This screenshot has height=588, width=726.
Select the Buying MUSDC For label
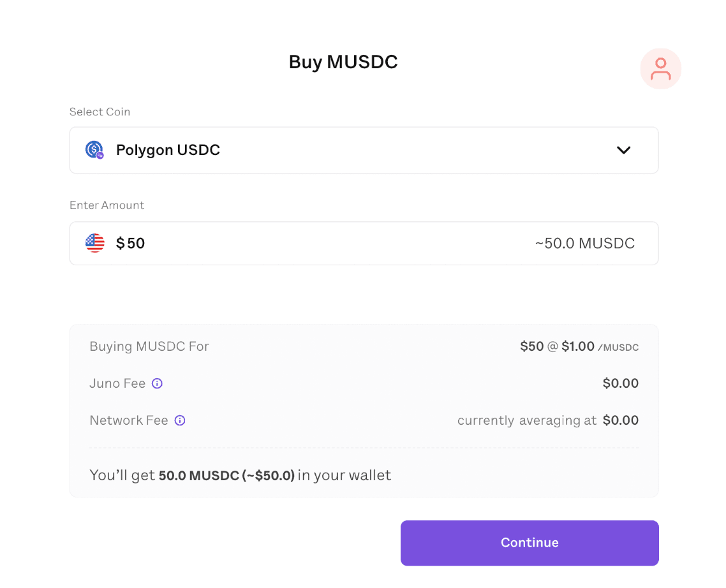pos(149,346)
